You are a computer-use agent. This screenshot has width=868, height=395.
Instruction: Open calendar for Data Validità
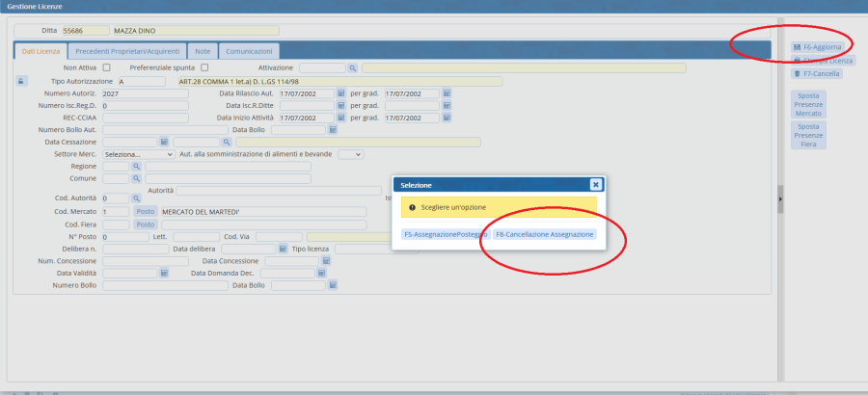click(x=164, y=273)
